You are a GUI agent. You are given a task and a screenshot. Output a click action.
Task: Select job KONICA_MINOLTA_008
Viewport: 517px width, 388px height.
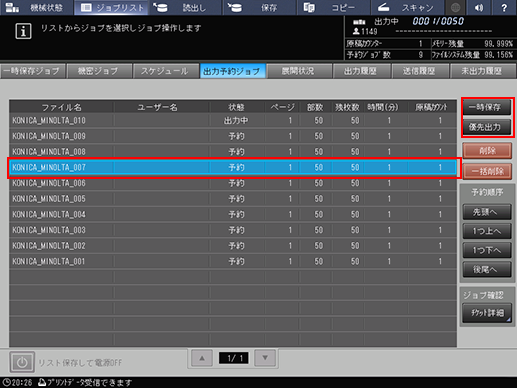(x=233, y=152)
